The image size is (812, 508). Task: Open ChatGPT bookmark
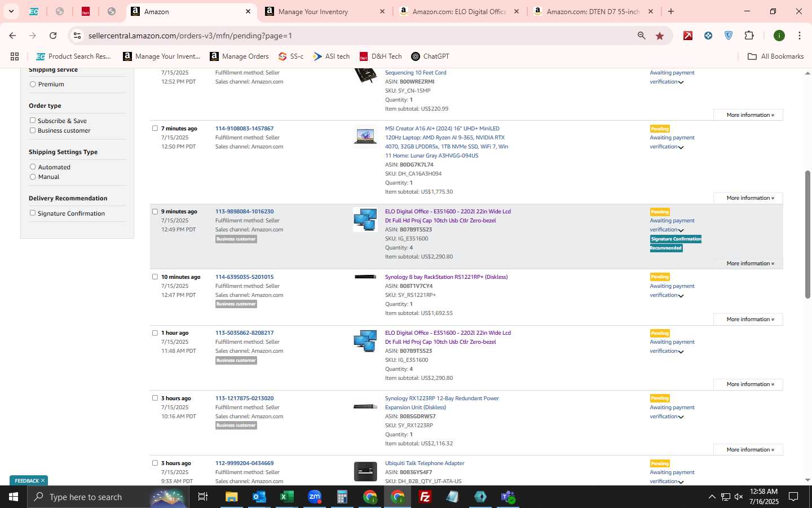pyautogui.click(x=430, y=56)
